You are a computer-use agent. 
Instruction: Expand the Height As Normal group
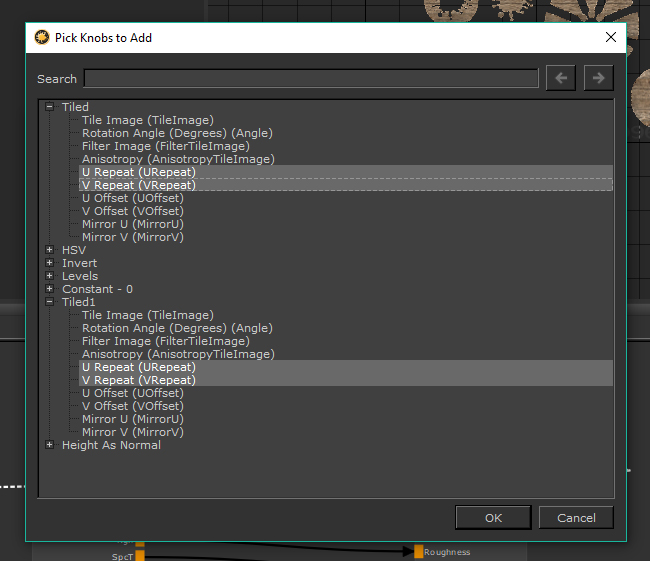pyautogui.click(x=49, y=445)
